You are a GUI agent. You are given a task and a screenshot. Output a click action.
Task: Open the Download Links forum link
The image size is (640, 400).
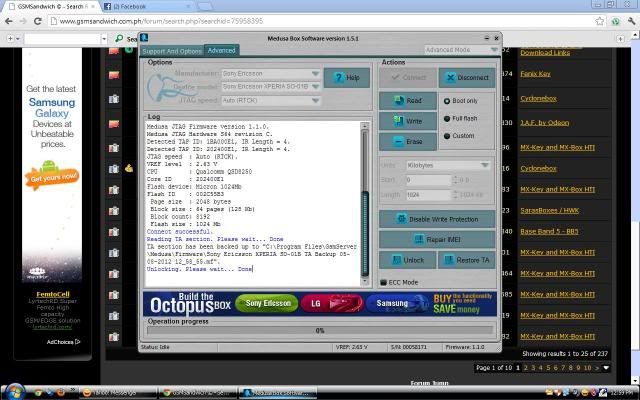coord(545,53)
